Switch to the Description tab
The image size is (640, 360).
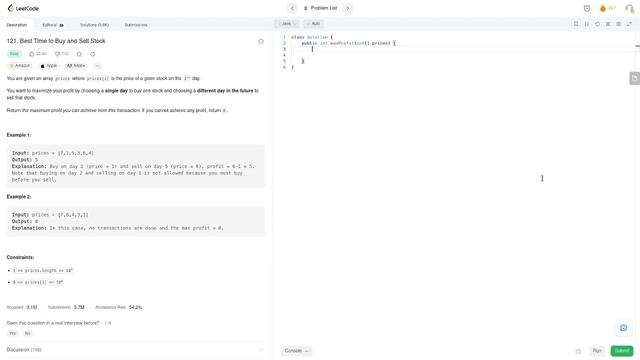[17, 25]
